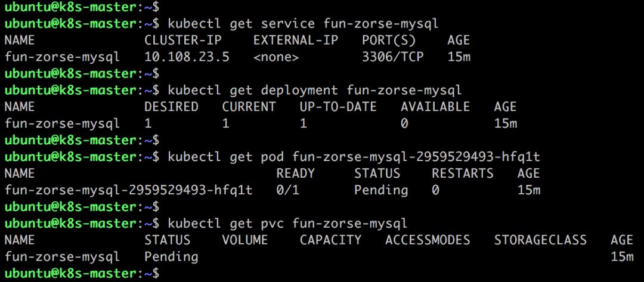
Task: Click the ACCESSMODES column header
Action: tap(428, 240)
